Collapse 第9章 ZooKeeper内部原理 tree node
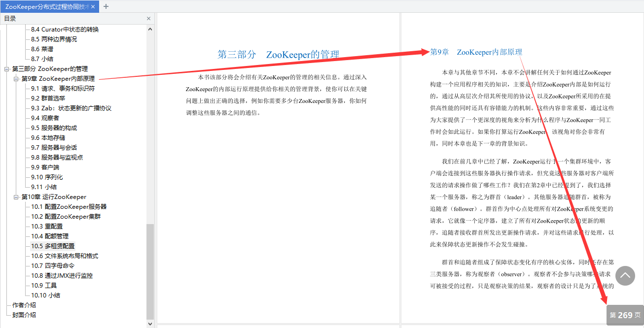The height and width of the screenshot is (328, 644). coord(16,79)
